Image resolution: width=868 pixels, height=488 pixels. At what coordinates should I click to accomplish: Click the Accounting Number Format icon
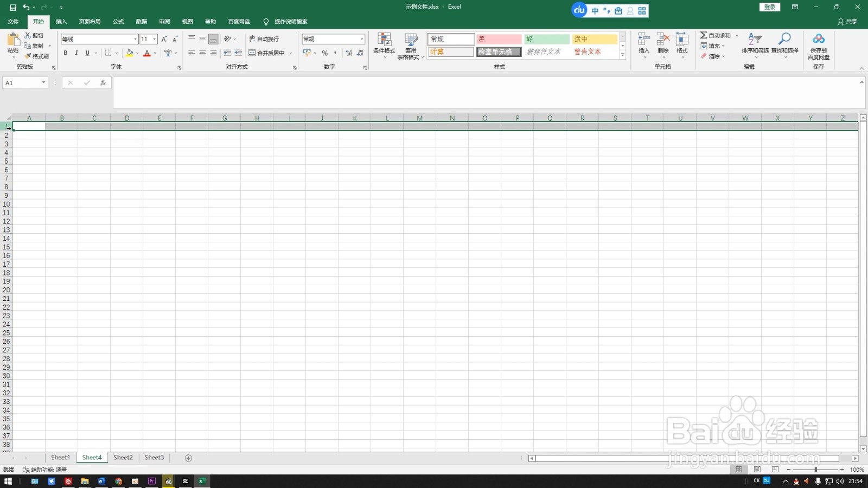click(x=307, y=53)
